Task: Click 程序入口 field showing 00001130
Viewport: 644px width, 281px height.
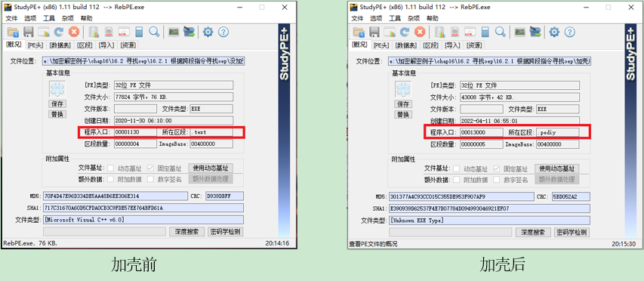Action: 135,133
